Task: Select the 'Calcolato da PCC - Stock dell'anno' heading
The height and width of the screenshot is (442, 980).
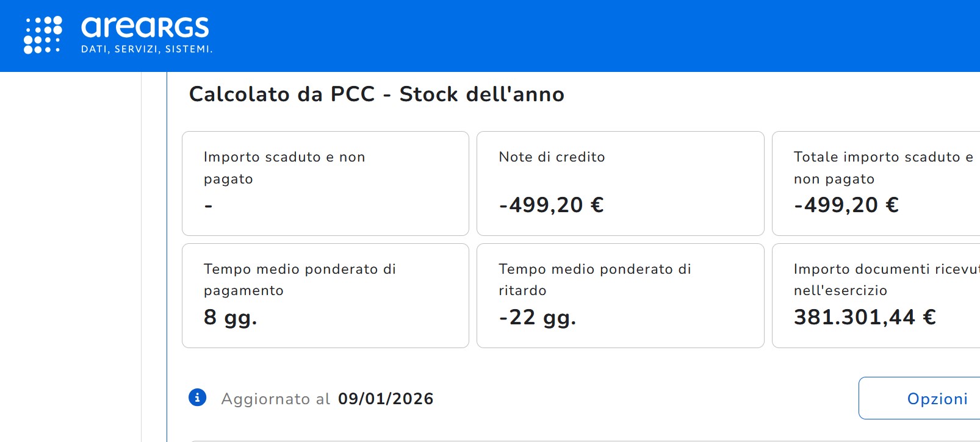Action: point(377,94)
